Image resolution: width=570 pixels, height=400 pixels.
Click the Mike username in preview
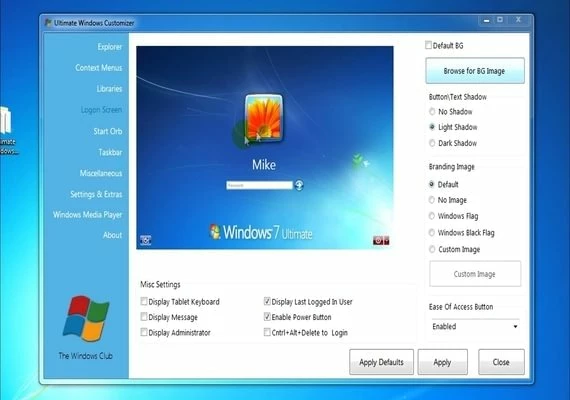pyautogui.click(x=264, y=165)
